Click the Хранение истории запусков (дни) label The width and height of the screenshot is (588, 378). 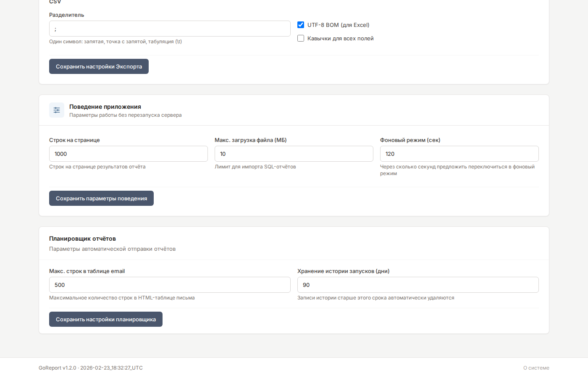coord(343,271)
